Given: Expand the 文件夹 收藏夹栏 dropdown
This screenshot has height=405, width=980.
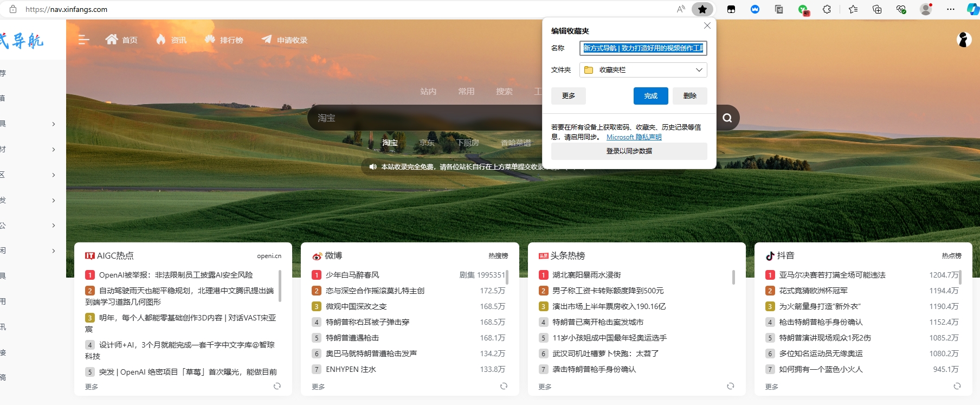Looking at the screenshot, I should coord(699,70).
